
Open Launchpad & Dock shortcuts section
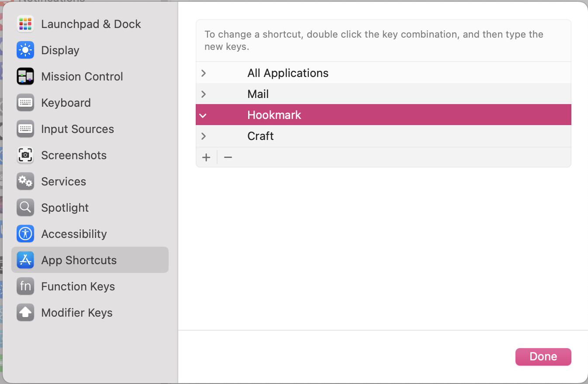[x=90, y=24]
